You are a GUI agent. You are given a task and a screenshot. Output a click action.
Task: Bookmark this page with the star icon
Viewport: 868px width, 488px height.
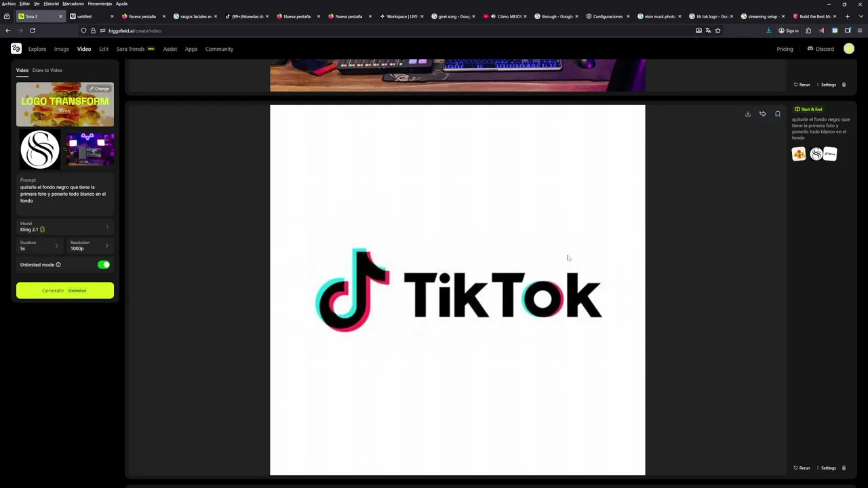pyautogui.click(x=717, y=30)
